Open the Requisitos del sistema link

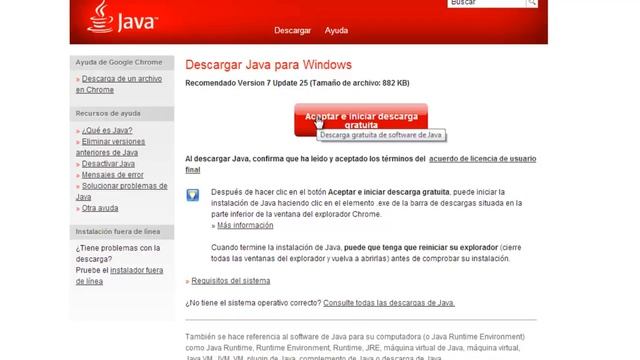tap(231, 281)
